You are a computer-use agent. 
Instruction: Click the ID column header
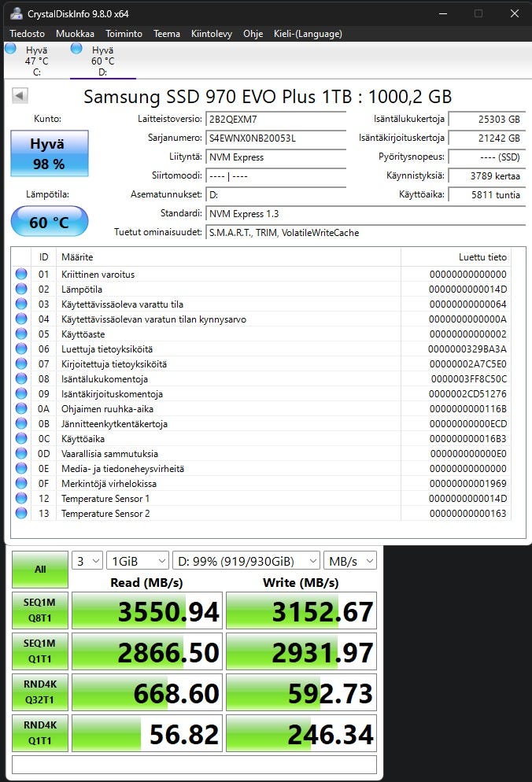[44, 256]
